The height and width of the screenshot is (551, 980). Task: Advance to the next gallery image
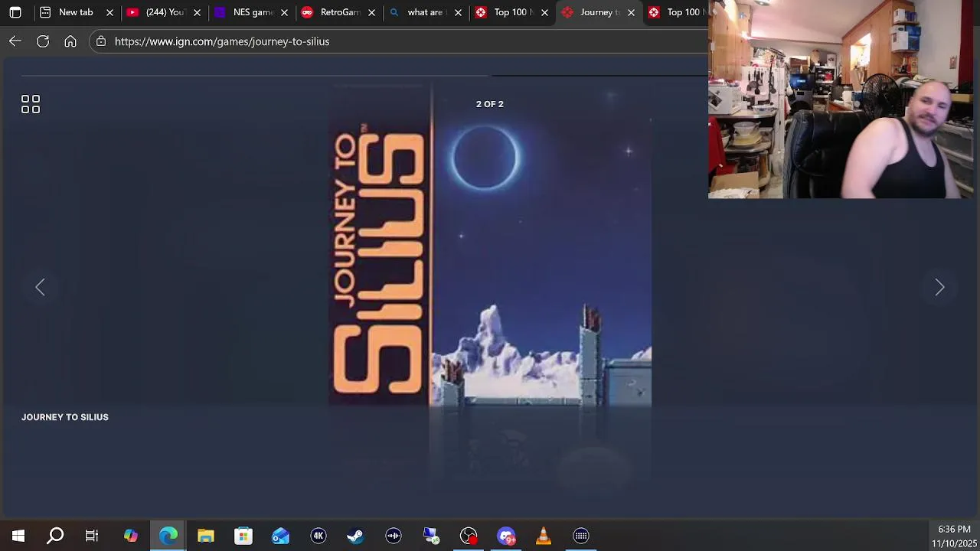939,287
